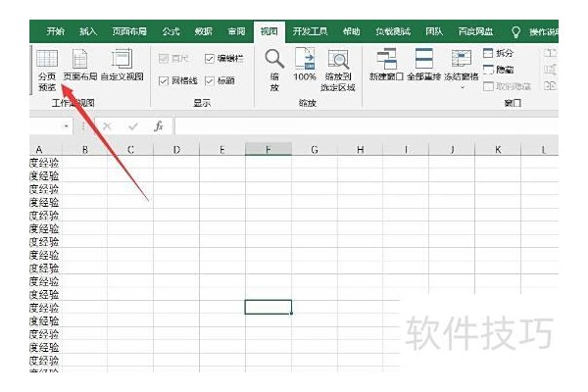Click View Side by Side icon

(x=550, y=53)
